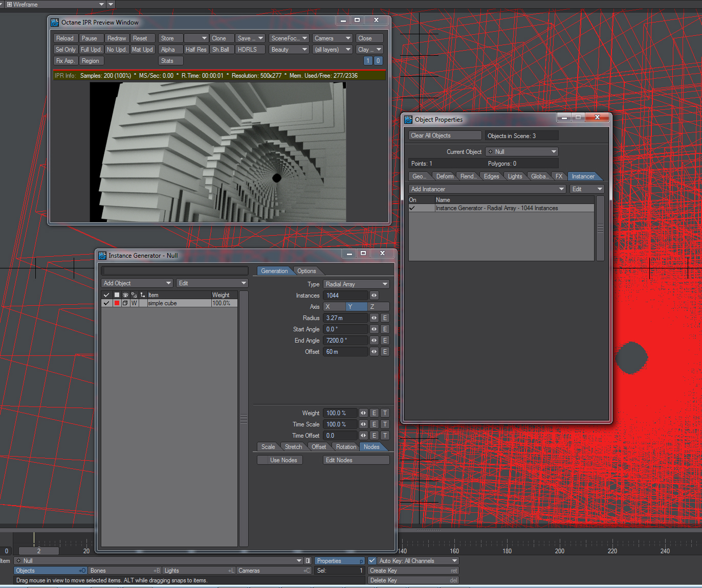This screenshot has height=588, width=702.
Task: Click the Create Key button
Action: click(413, 571)
